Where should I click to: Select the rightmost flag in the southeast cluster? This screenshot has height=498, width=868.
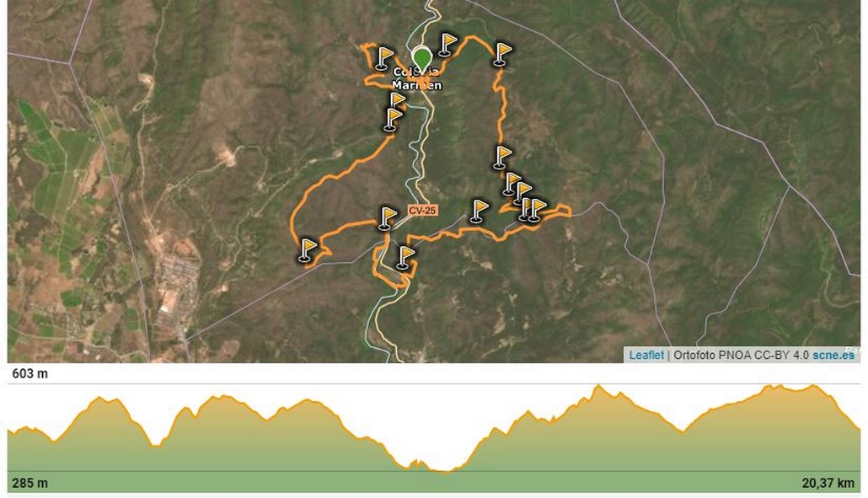(537, 211)
